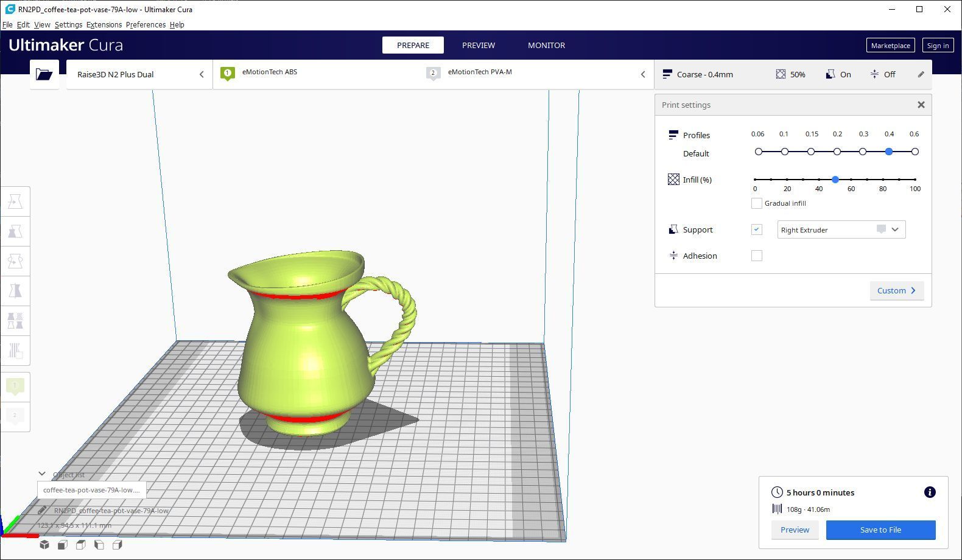The width and height of the screenshot is (962, 560).
Task: Open file with the folder icon
Action: pos(44,74)
